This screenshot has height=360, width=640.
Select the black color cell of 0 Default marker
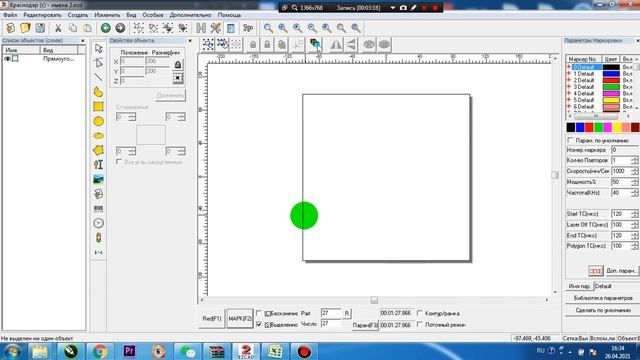611,67
